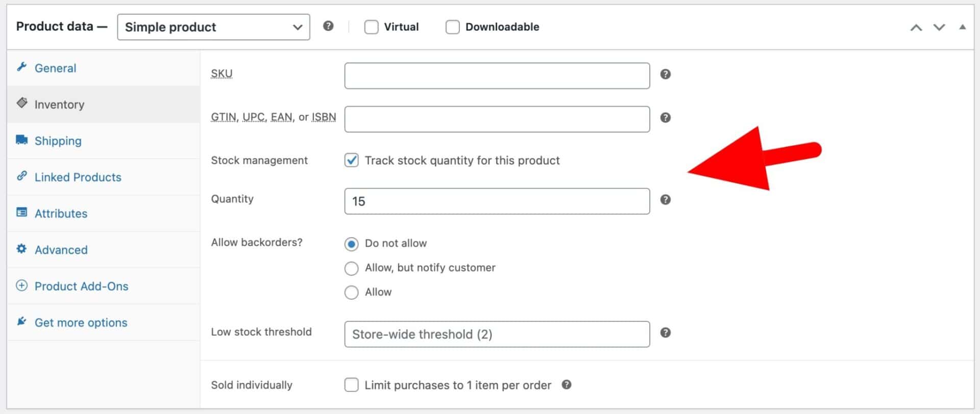Select Allow, but notify customer
980x414 pixels.
pyautogui.click(x=351, y=268)
